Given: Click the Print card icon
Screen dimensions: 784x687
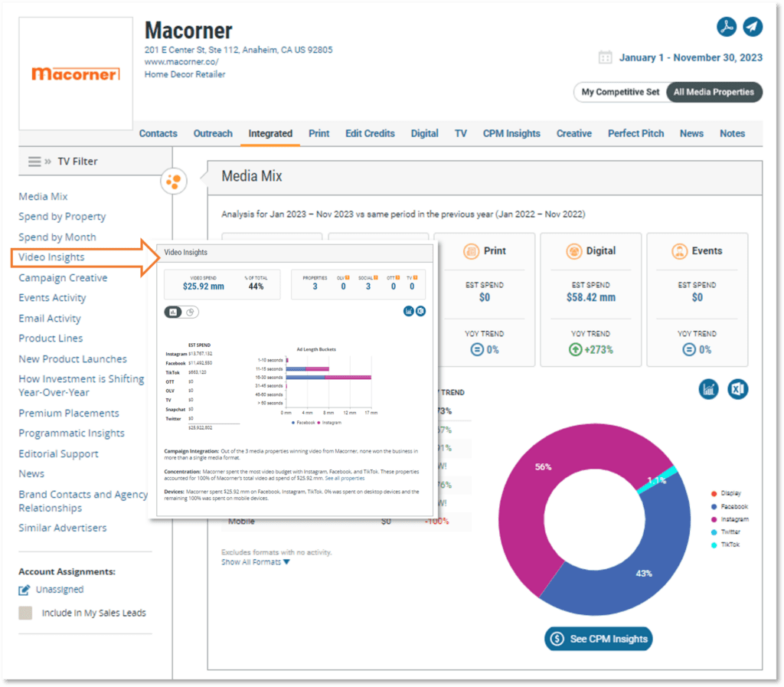Looking at the screenshot, I should coord(471,251).
